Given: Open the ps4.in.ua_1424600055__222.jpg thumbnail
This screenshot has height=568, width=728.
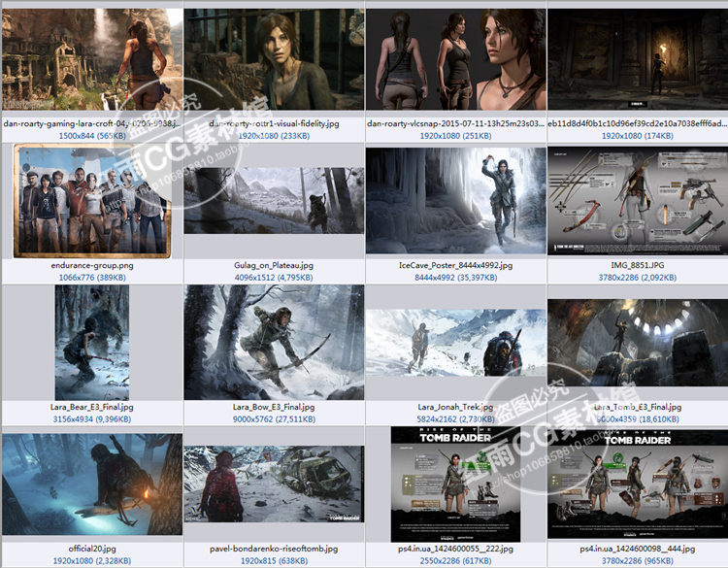Looking at the screenshot, I should [x=455, y=484].
